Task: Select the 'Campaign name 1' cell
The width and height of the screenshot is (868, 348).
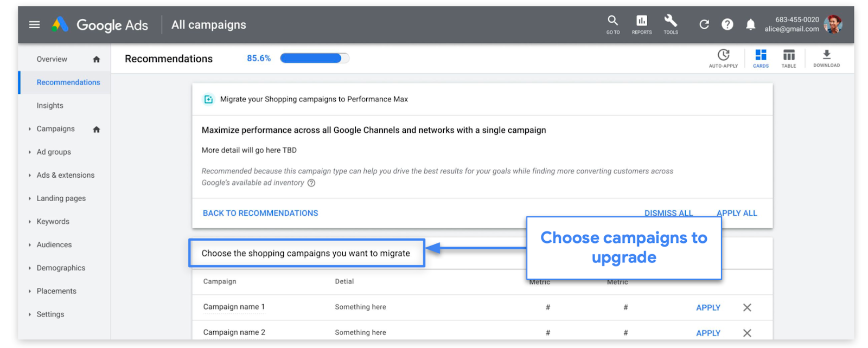Action: pyautogui.click(x=234, y=307)
